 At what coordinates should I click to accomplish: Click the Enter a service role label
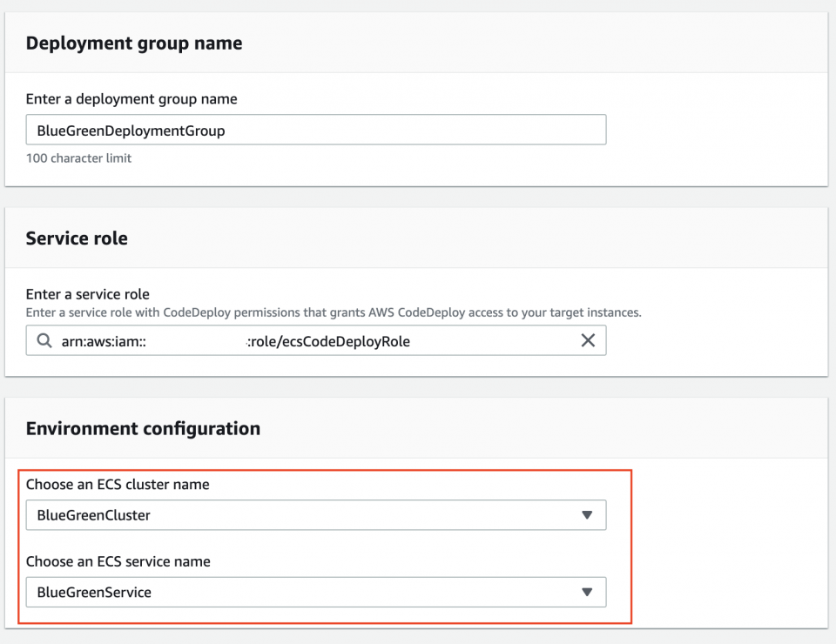pyautogui.click(x=87, y=294)
